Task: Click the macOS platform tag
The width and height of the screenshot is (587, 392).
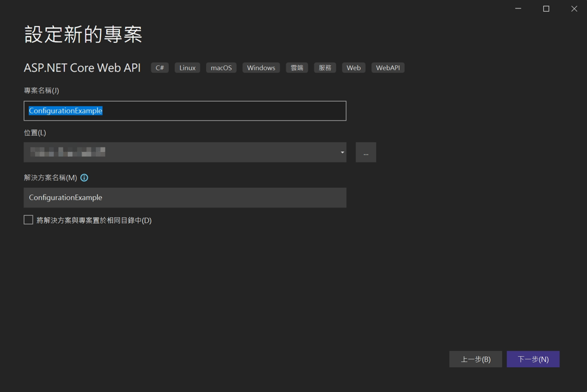Action: click(221, 68)
